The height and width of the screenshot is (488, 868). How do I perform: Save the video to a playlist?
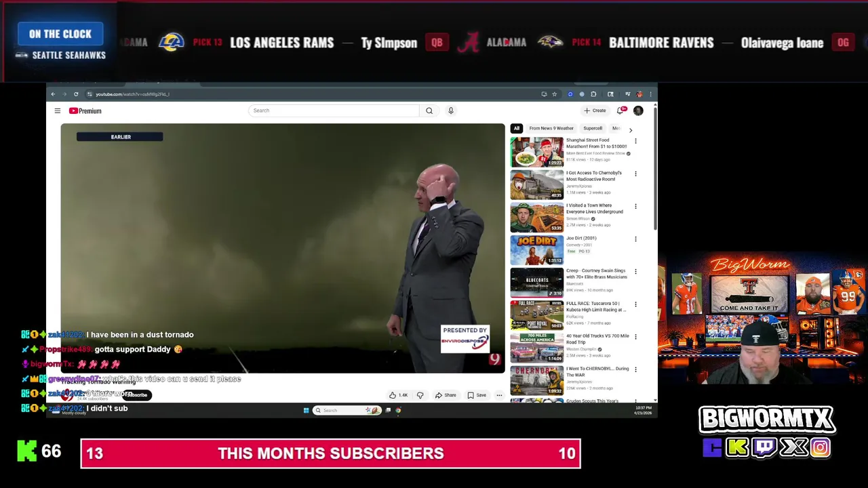click(x=477, y=395)
